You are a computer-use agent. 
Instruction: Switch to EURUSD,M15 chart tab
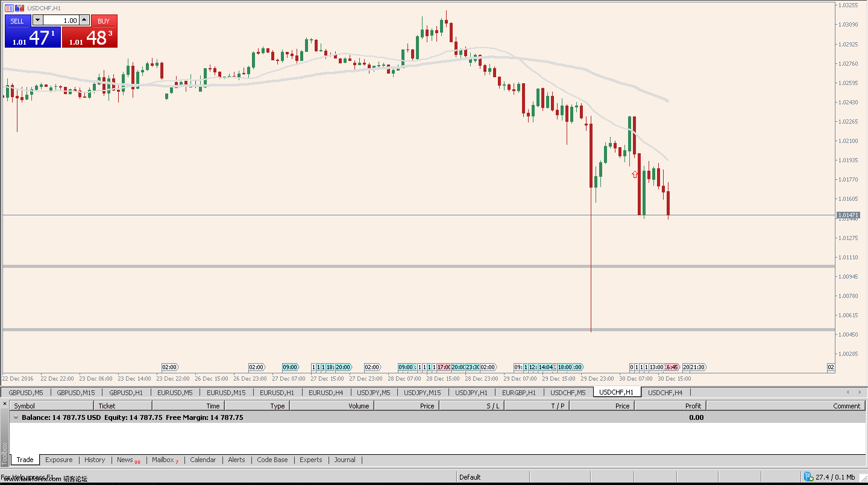(x=226, y=392)
